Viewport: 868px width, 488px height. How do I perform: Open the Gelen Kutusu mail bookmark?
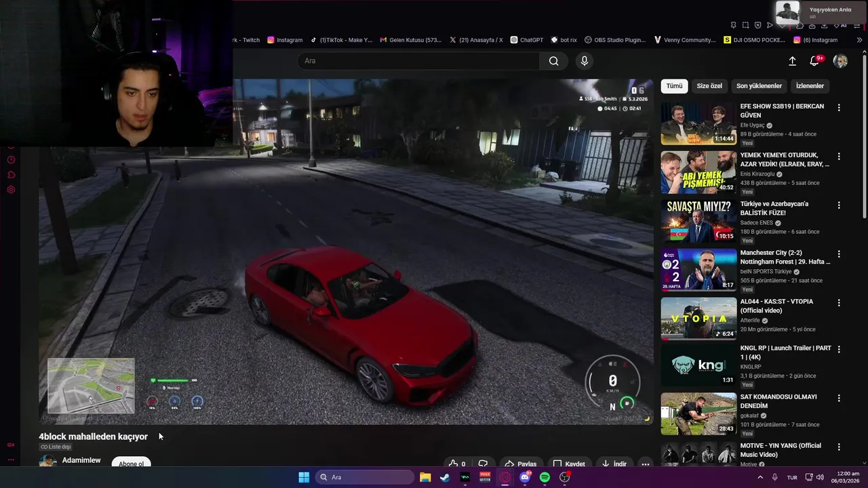[x=411, y=40]
